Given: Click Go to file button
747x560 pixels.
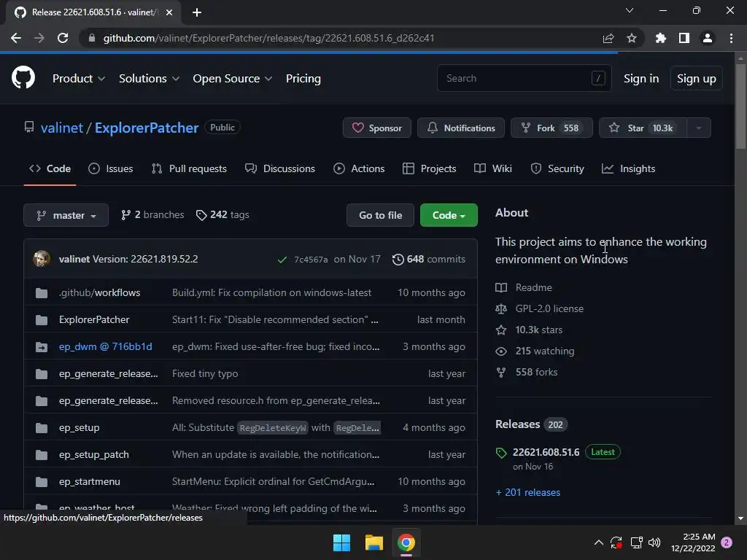Looking at the screenshot, I should click(380, 215).
